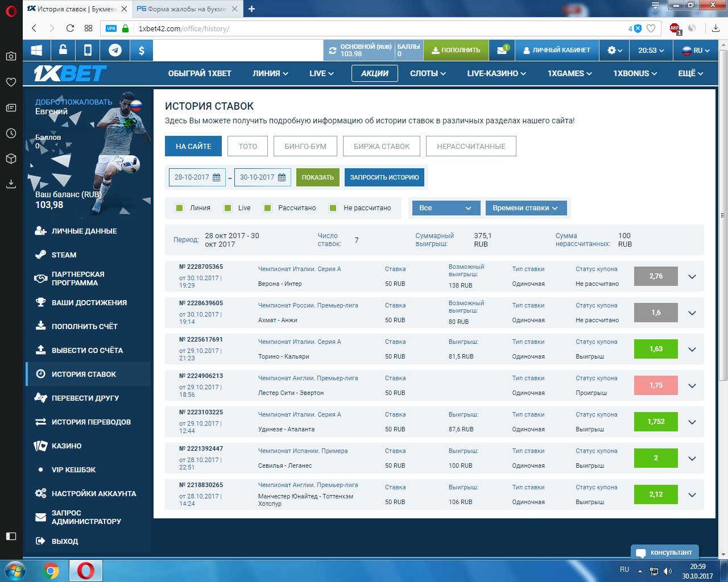
Task: Click the red 1,75 odds box
Action: (x=656, y=385)
